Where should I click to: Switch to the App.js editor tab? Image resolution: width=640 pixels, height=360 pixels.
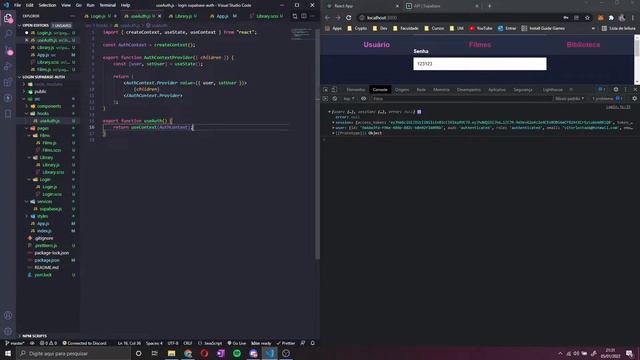click(223, 16)
